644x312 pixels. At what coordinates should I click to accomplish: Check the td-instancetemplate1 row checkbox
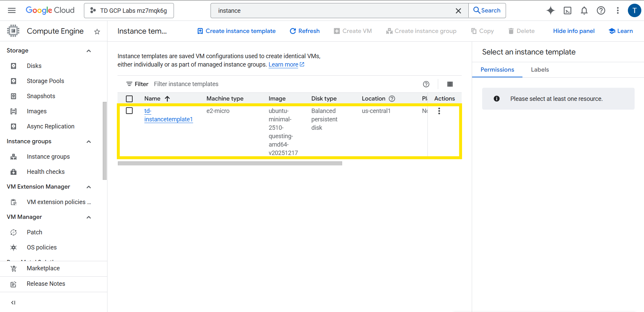(129, 111)
